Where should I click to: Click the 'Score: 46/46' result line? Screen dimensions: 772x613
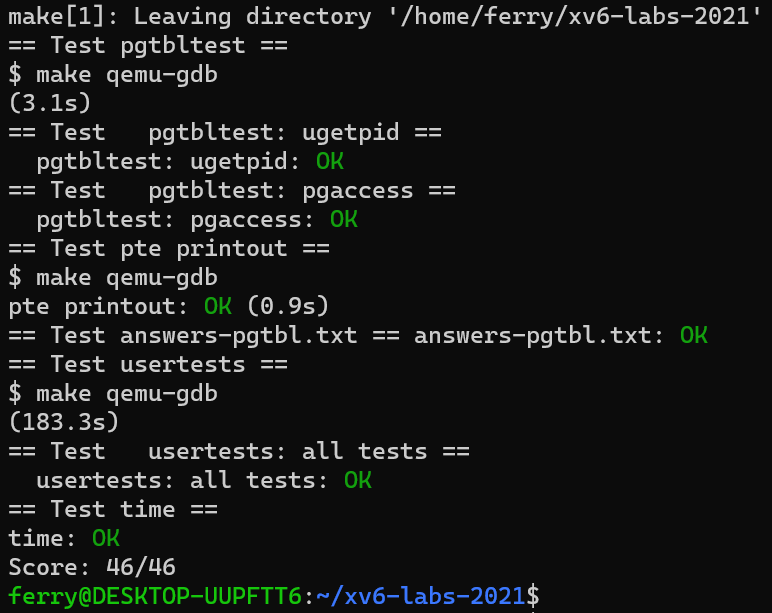92,567
